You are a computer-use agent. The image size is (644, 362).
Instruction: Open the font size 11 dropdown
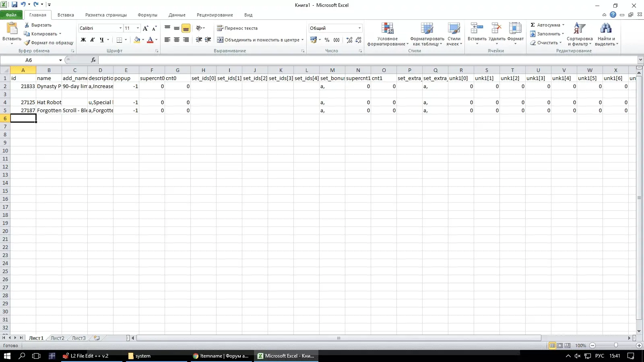pyautogui.click(x=138, y=28)
